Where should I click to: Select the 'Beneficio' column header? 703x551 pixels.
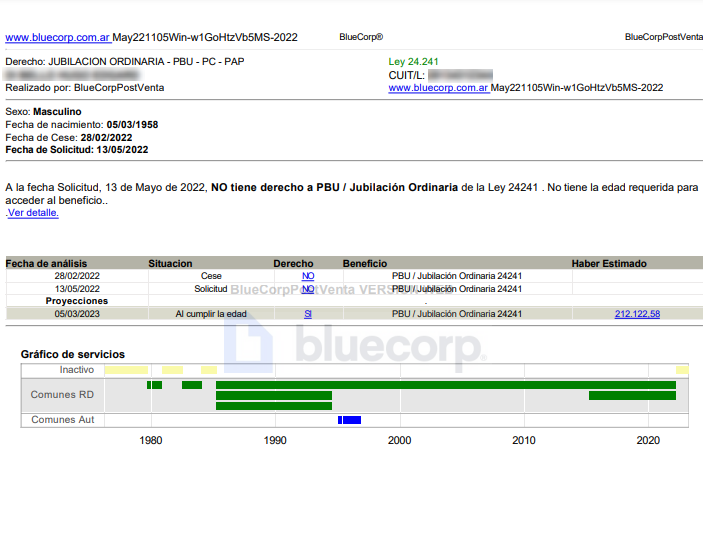365,263
